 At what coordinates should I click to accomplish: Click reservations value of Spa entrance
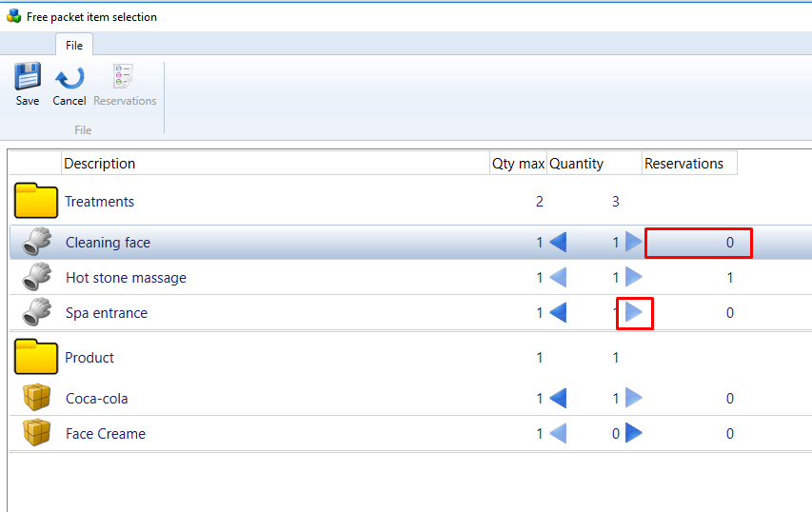pyautogui.click(x=730, y=313)
